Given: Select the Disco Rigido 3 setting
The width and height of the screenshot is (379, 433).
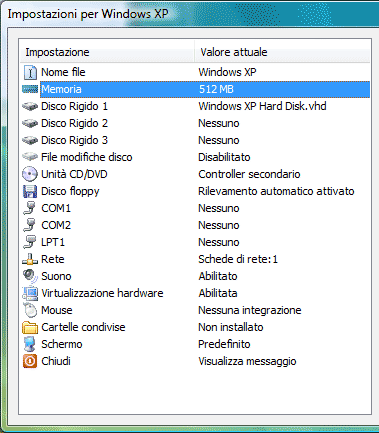Looking at the screenshot, I should point(74,140).
